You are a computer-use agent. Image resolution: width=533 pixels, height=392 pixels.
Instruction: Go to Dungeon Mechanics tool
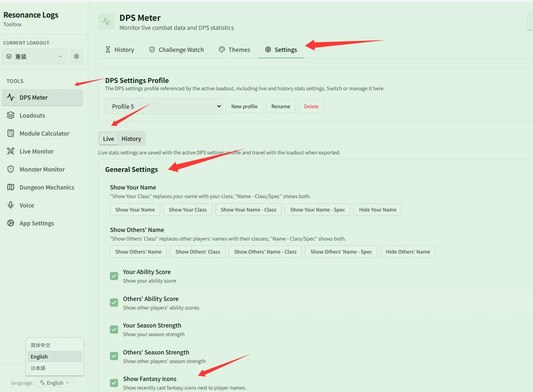[43, 187]
